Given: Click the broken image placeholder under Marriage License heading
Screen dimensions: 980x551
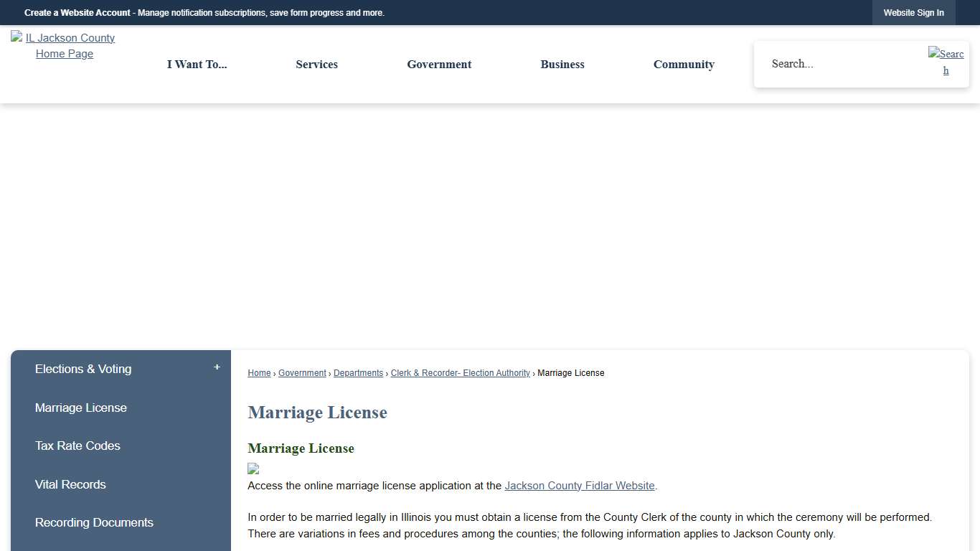Looking at the screenshot, I should tap(253, 469).
